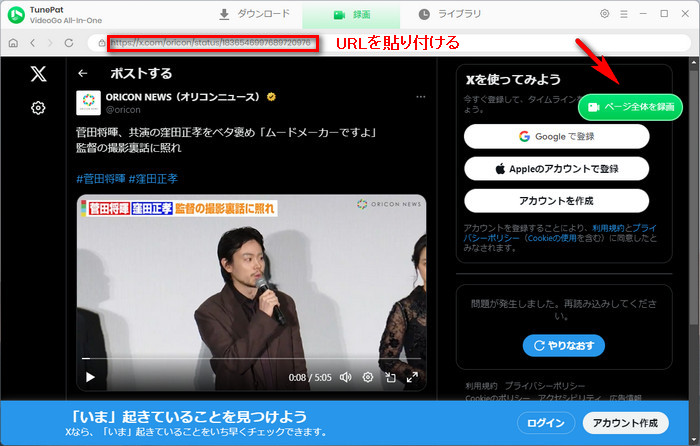Image resolution: width=700 pixels, height=446 pixels.
Task: Click アカウント作成 in the bottom banner
Action: [625, 423]
